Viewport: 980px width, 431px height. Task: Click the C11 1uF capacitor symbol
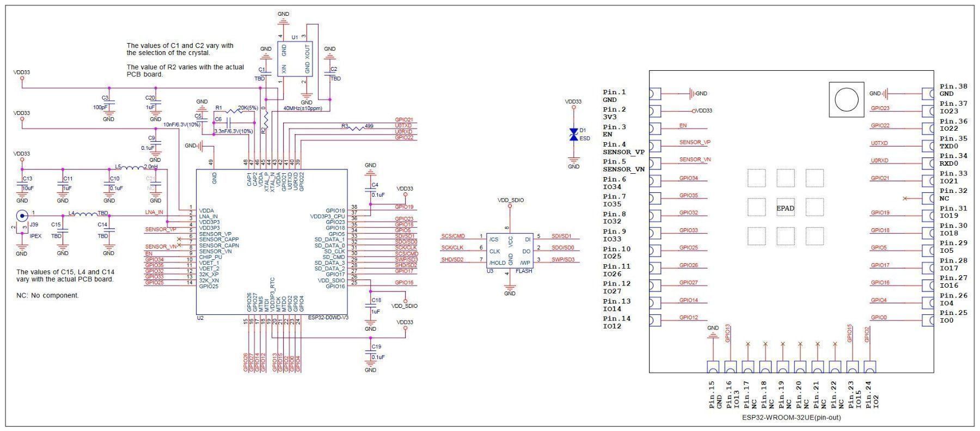(63, 184)
